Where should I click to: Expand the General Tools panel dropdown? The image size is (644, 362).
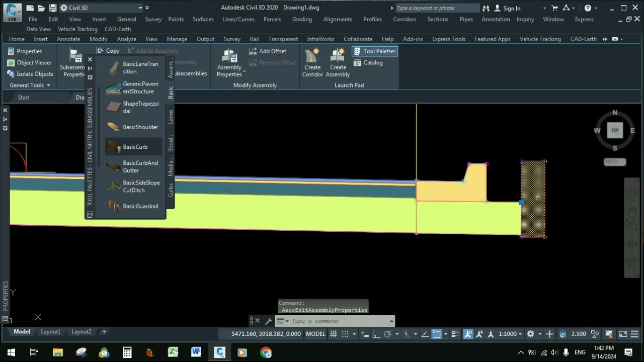click(x=30, y=85)
